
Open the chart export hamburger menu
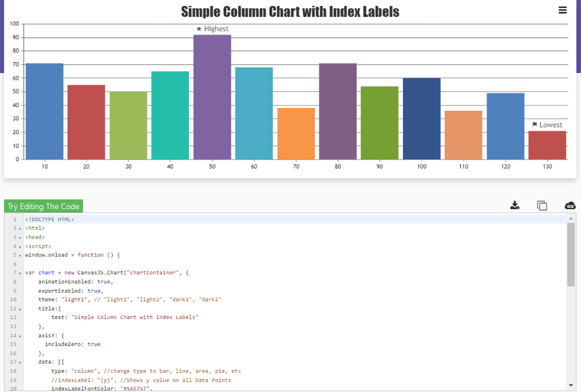coord(562,10)
